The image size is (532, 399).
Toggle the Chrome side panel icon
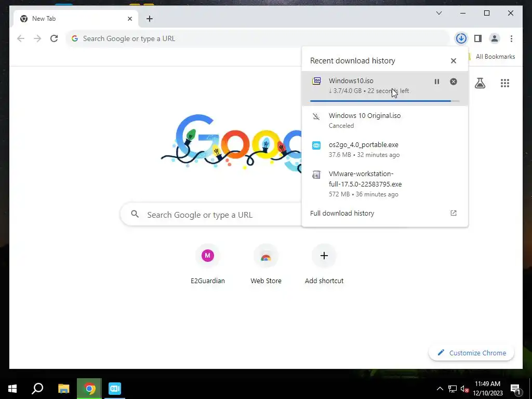pos(478,38)
